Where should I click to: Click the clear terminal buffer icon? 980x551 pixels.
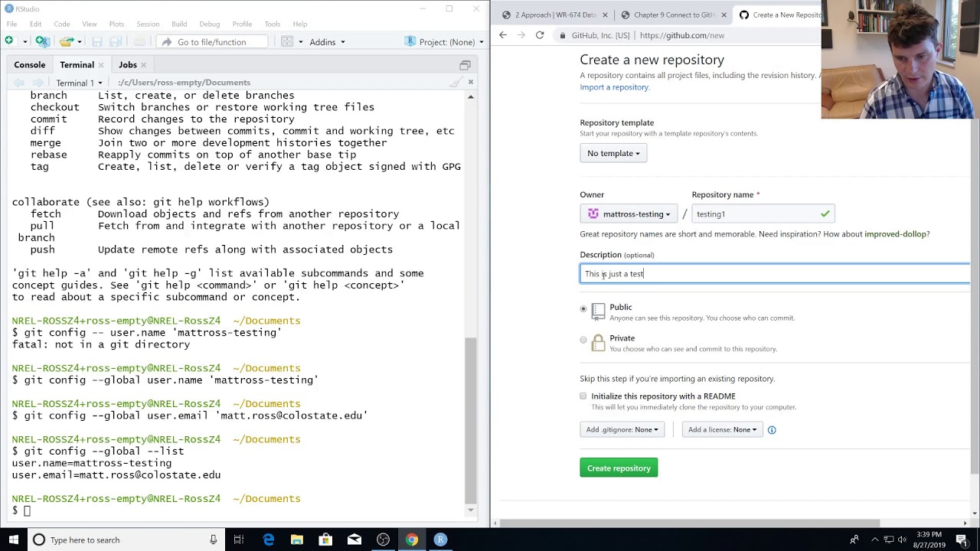click(x=456, y=83)
